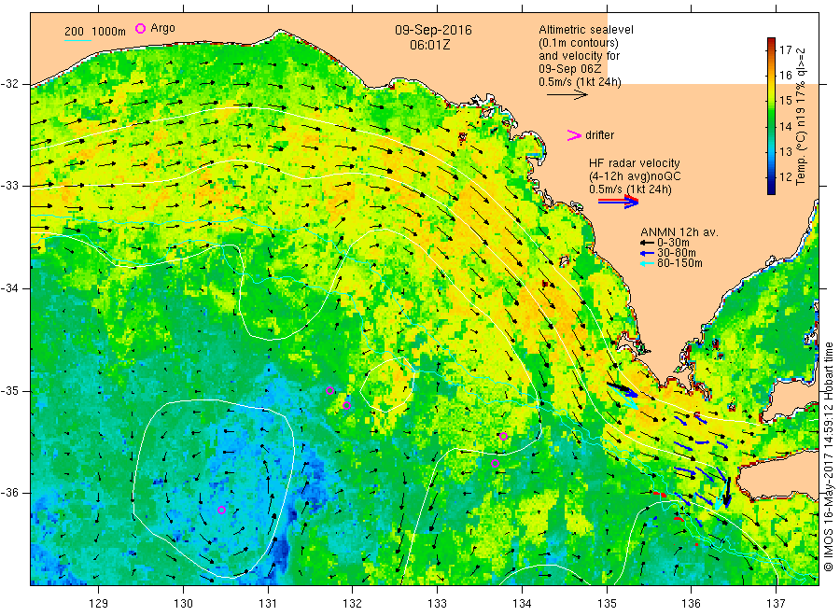The image size is (840, 616).
Task: Click the 'drifter' legend text
Action: (x=599, y=135)
